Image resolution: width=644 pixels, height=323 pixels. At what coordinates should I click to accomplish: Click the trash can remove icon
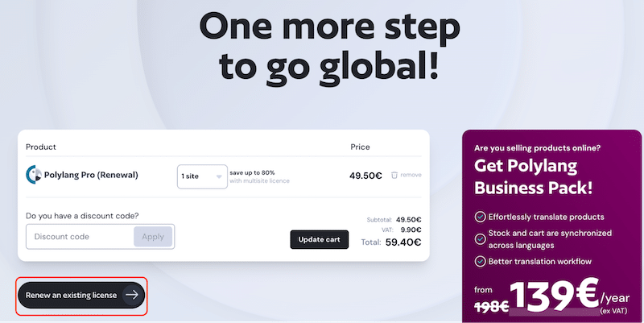point(394,175)
